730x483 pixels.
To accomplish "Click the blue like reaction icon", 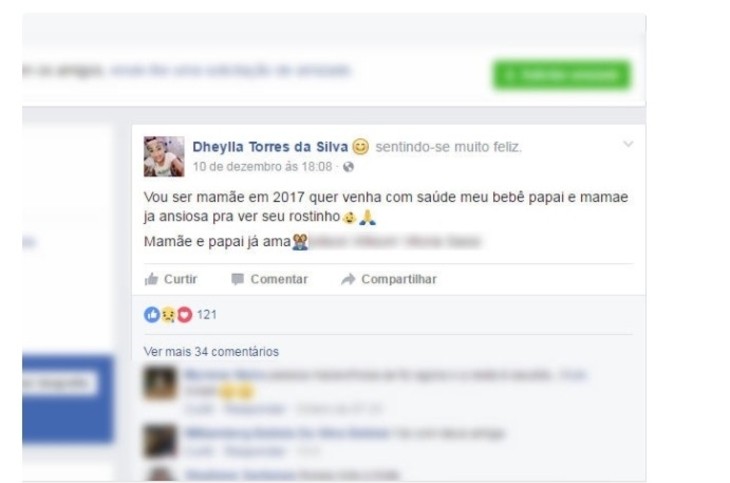I will (x=152, y=315).
